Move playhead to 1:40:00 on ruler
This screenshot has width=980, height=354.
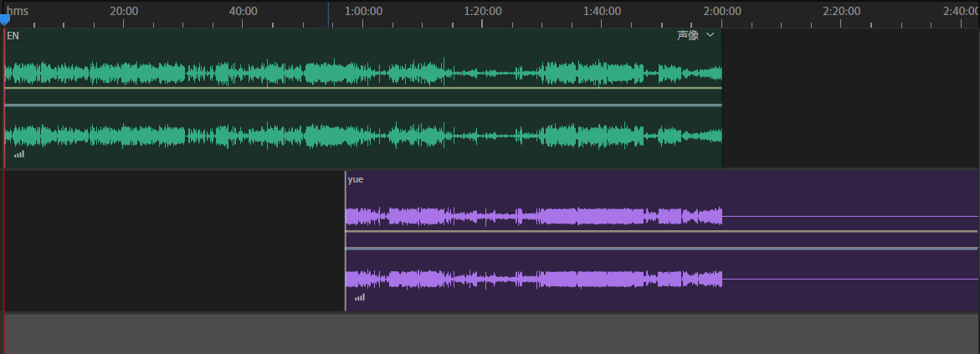(x=603, y=11)
